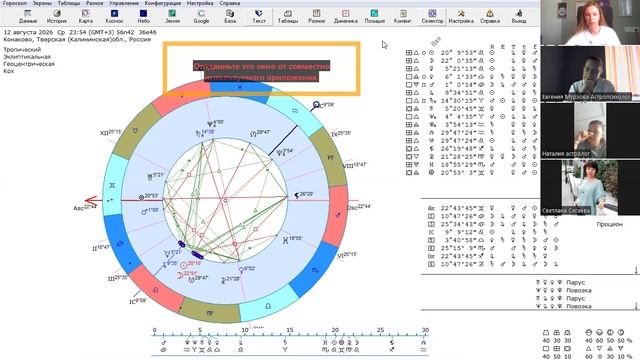Open the Данные toolbar icon
The width and height of the screenshot is (640, 360).
pyautogui.click(x=28, y=17)
